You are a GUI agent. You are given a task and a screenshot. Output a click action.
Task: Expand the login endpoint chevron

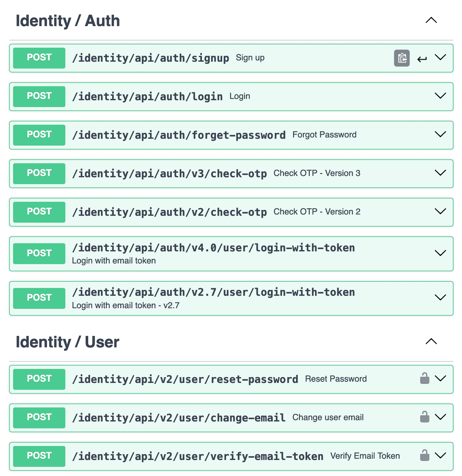(440, 96)
